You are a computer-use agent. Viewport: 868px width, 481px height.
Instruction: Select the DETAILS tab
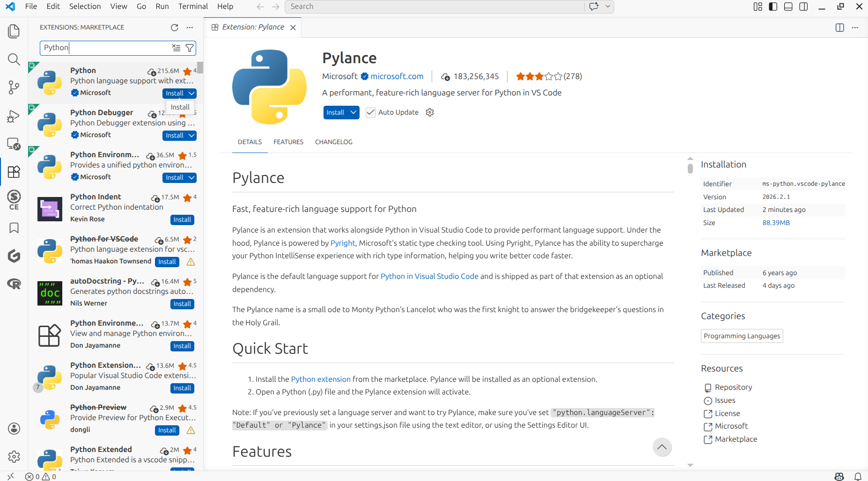pos(250,142)
